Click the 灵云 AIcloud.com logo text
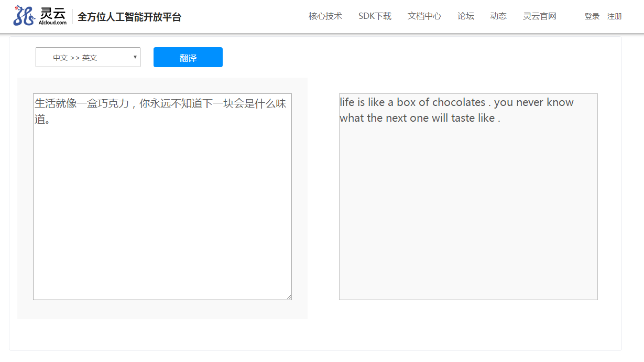644x362 pixels. (53, 16)
